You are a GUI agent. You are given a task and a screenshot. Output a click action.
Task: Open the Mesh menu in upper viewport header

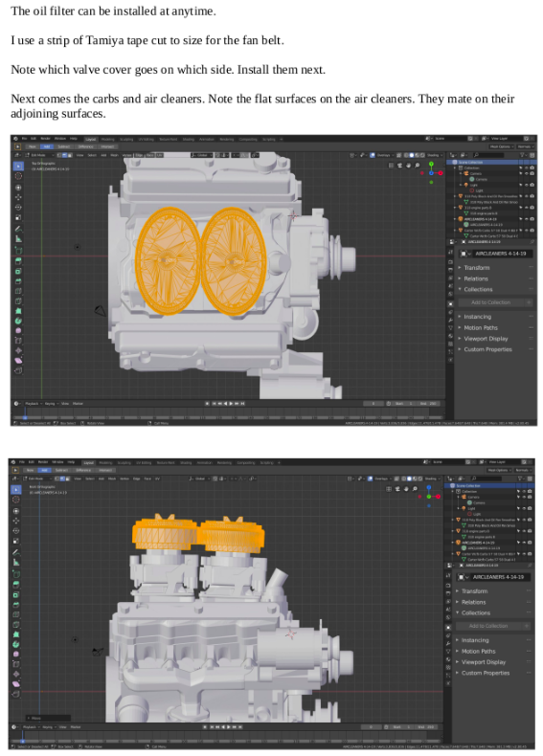click(114, 155)
